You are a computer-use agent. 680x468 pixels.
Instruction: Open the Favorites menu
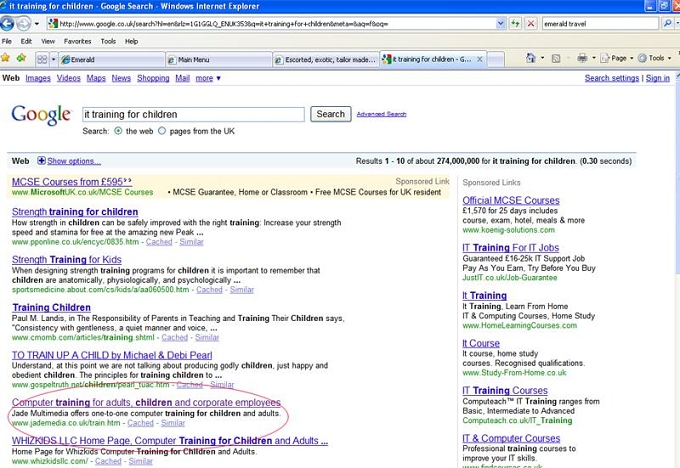click(77, 41)
